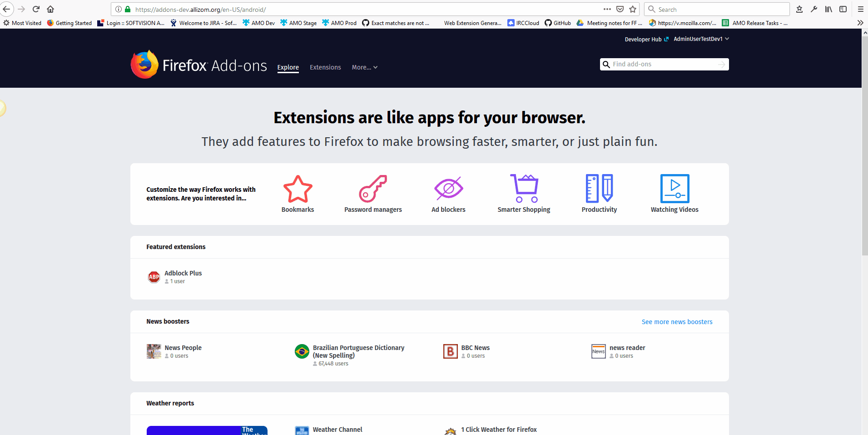The image size is (868, 435).
Task: Open the Productivity ruler and pencil icon
Action: (600, 189)
